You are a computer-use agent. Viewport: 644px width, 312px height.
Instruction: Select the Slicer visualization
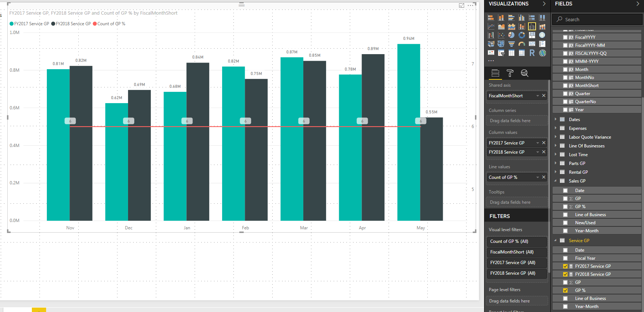tap(501, 53)
